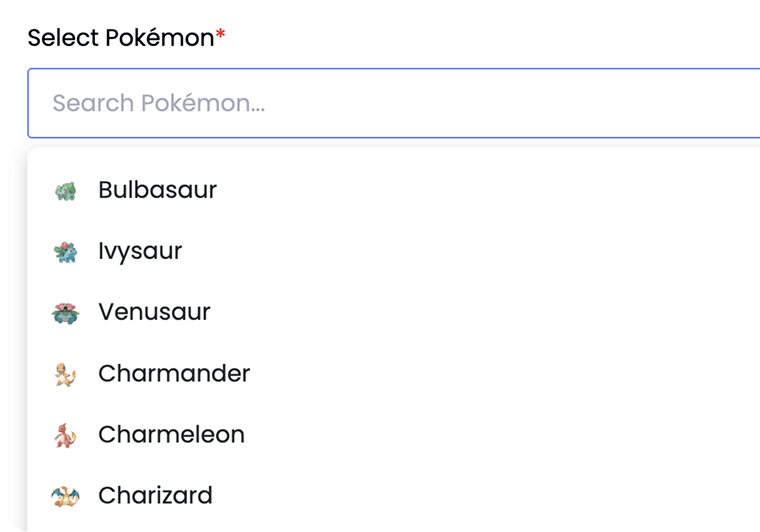Screen dimensions: 760x532
Task: Click the Charmander sprite icon
Action: click(x=65, y=374)
